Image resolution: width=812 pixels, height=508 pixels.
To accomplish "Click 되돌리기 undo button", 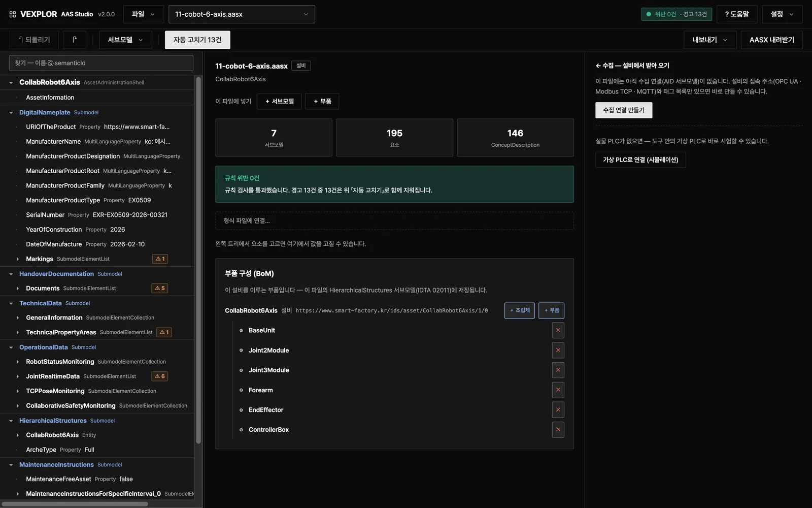I will tap(34, 40).
